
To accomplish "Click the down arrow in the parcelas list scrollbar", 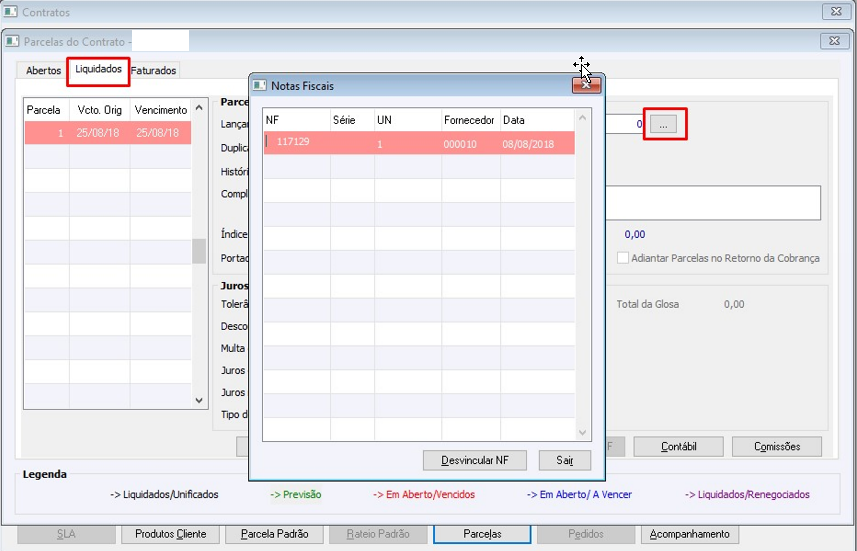I will point(199,401).
